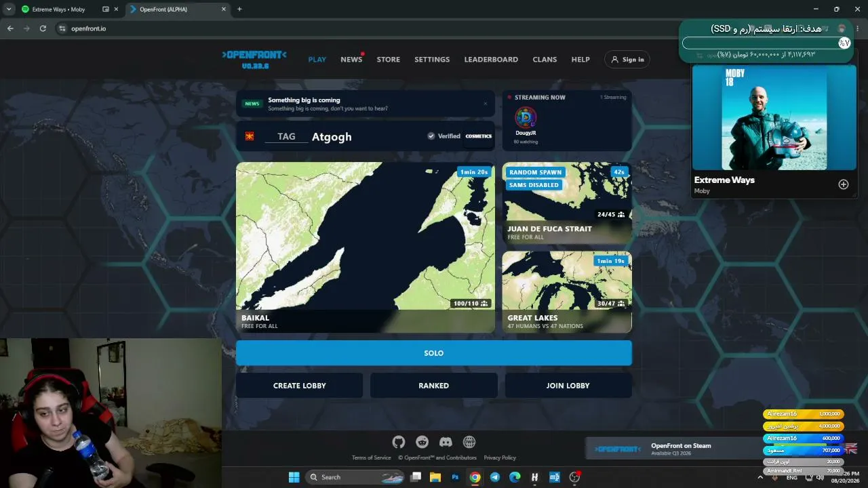Go back with the browser back arrow
Viewport: 868px width, 488px height.
10,28
